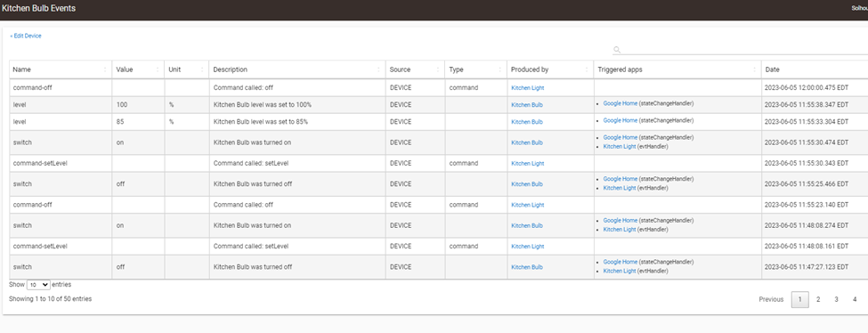The height and width of the screenshot is (333, 868).
Task: Click the Previous pagination button
Action: (x=771, y=299)
